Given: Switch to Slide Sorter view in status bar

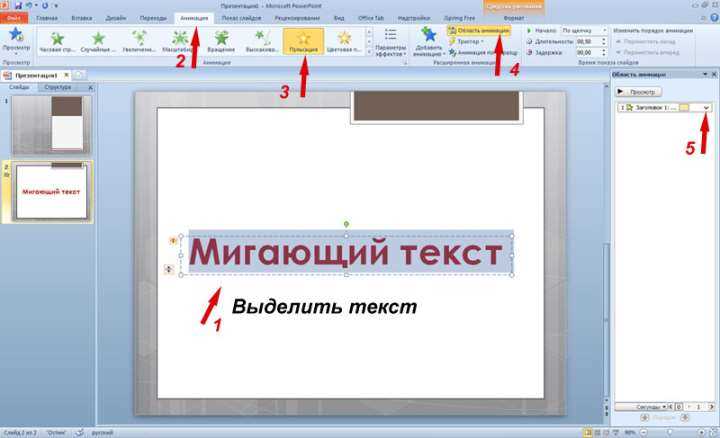Looking at the screenshot, I should point(597,432).
